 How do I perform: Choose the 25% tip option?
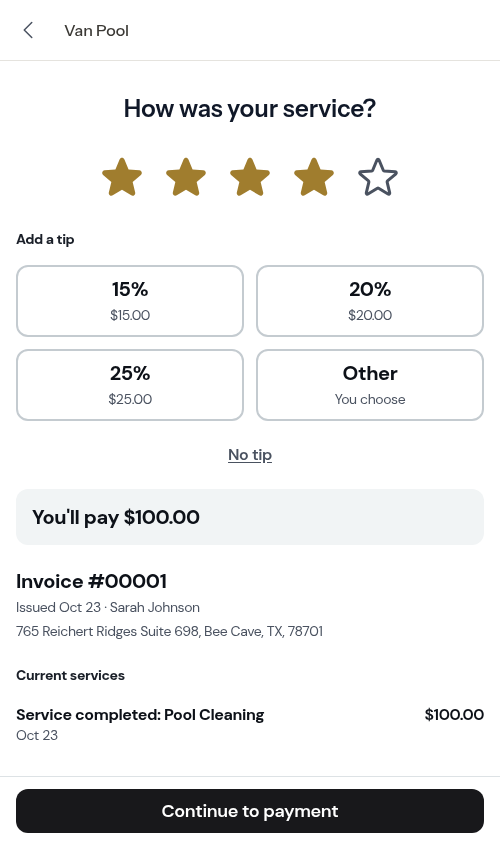(x=130, y=385)
